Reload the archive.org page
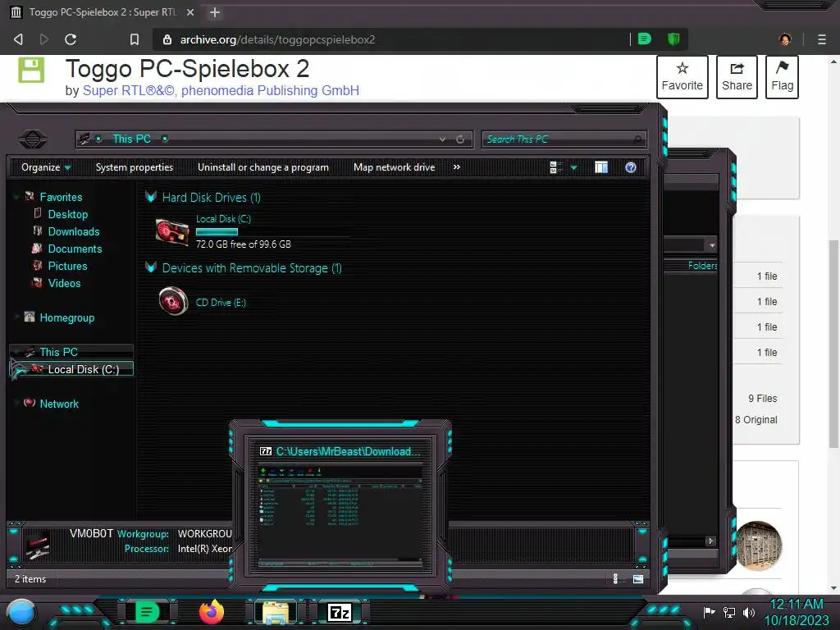 pyautogui.click(x=71, y=39)
